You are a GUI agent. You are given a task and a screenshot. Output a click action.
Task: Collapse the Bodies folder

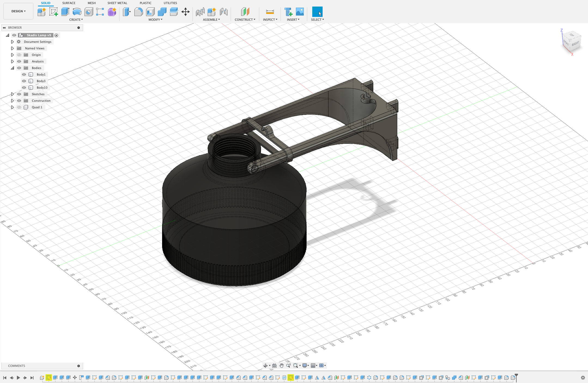tap(12, 68)
